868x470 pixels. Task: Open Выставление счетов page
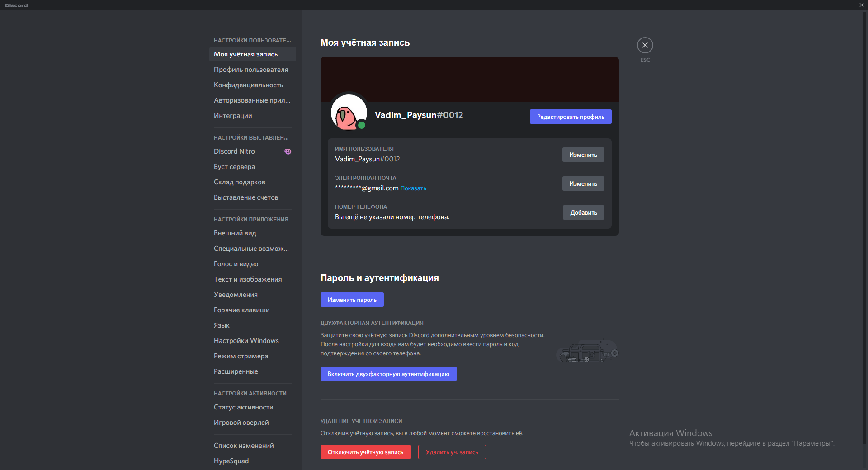(x=252, y=197)
